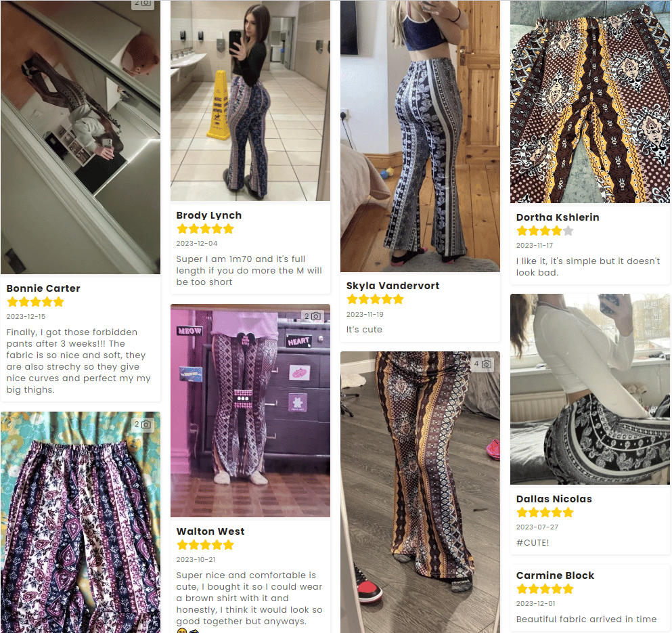Click photo count badge on Walton West's image
This screenshot has width=672, height=633.
point(312,316)
